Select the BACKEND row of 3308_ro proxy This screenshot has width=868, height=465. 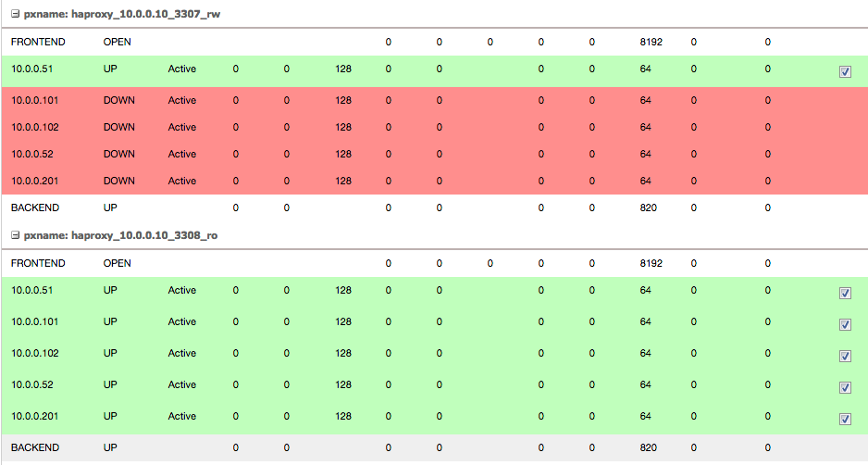[x=434, y=447]
